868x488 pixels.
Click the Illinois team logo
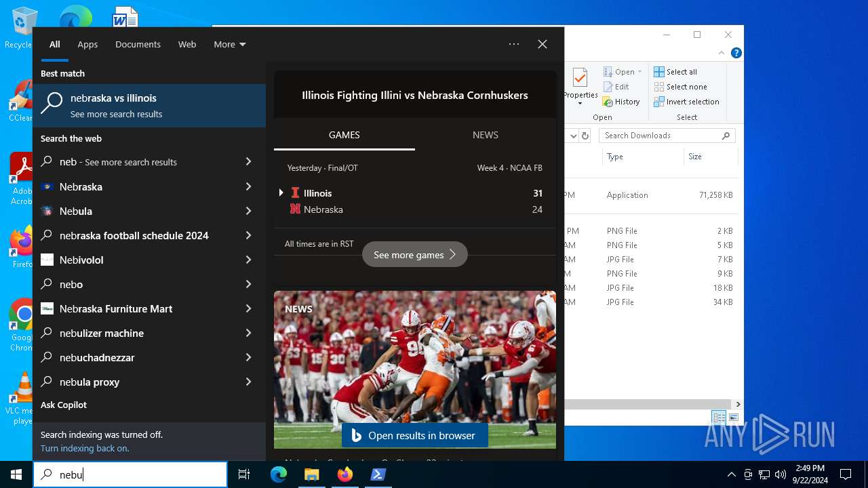tap(295, 193)
